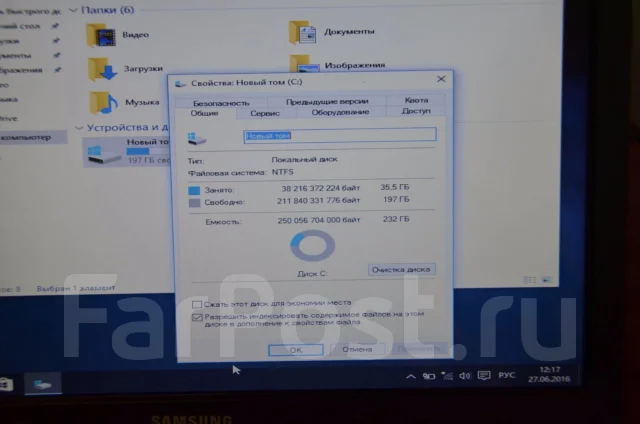The height and width of the screenshot is (424, 640).
Task: Open the Документы folder icon
Action: tap(302, 32)
